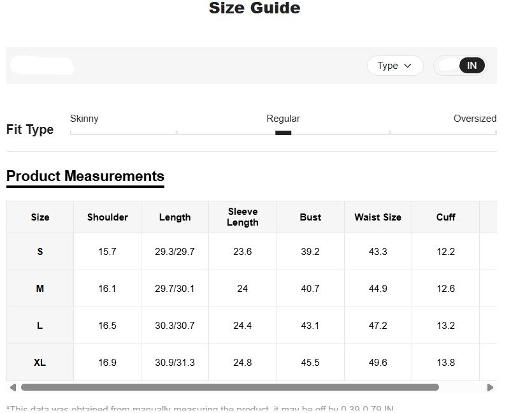Click the Size column header

pos(40,217)
